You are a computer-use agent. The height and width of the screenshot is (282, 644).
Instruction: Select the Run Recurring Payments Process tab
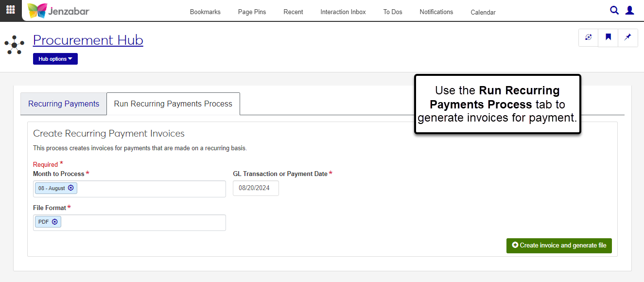pyautogui.click(x=173, y=104)
